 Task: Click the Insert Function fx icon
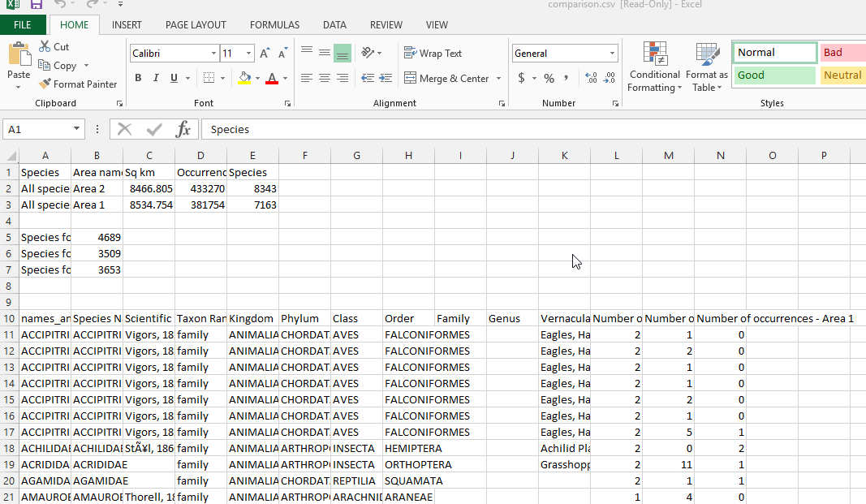pyautogui.click(x=183, y=129)
